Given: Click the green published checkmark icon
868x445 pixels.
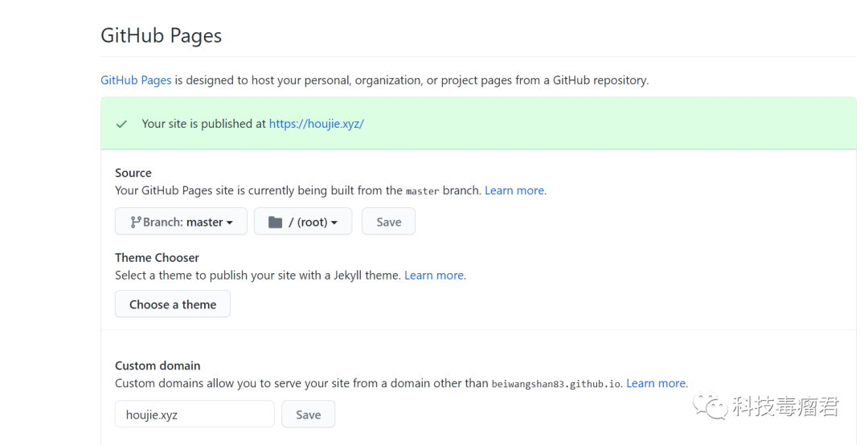Looking at the screenshot, I should pyautogui.click(x=122, y=124).
